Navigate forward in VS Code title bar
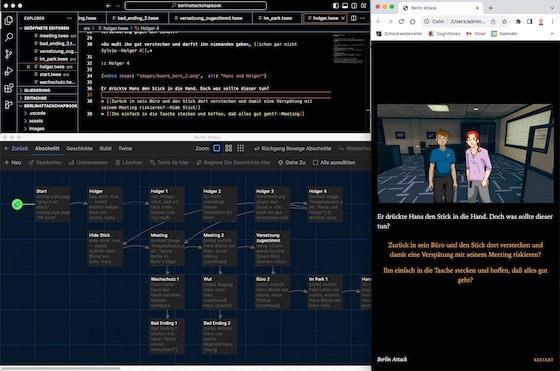560x371 pixels. point(118,6)
